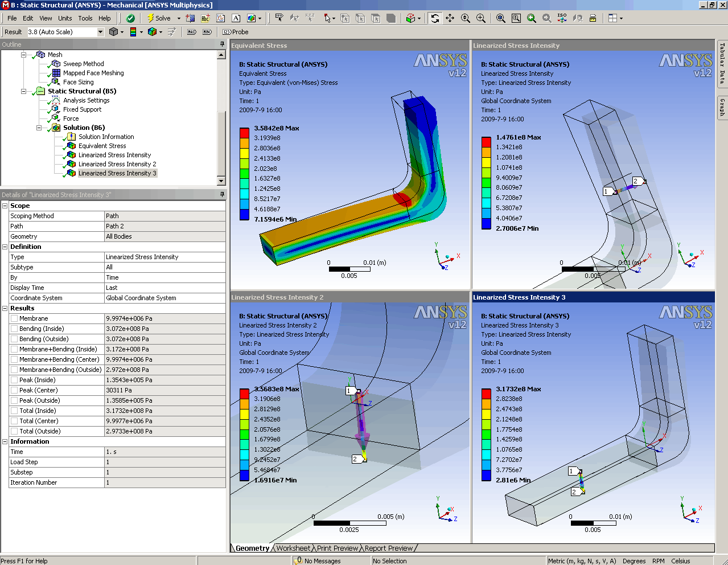The image size is (728, 565).
Task: Select the Pan view tool
Action: click(x=450, y=18)
